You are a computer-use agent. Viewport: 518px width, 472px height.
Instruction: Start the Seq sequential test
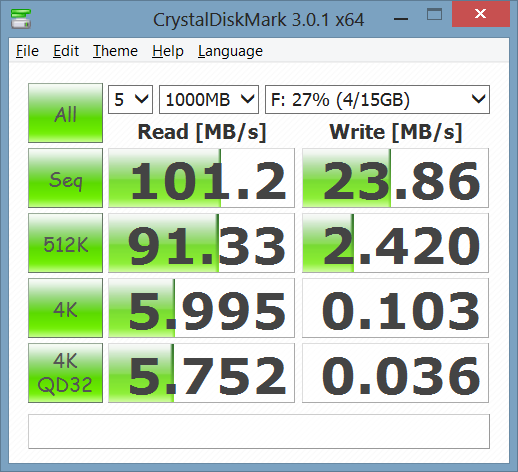[65, 178]
